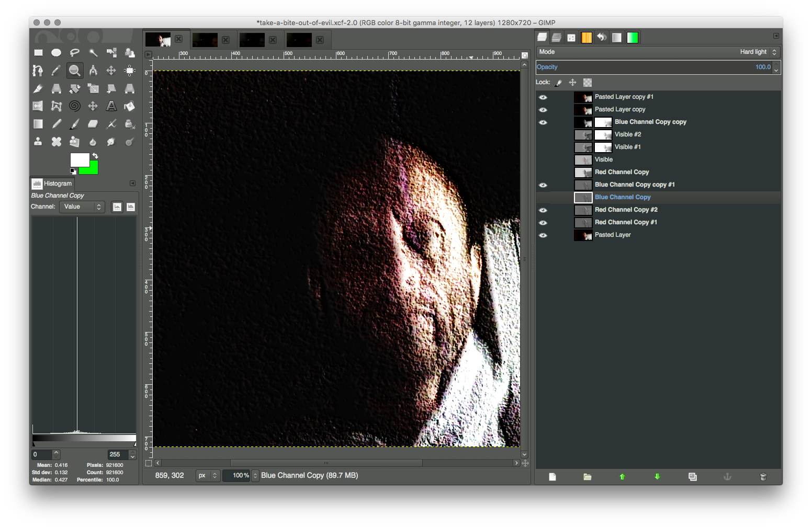Decrease histogram high range value 255 stepper
This screenshot has width=812, height=527.
133,457
